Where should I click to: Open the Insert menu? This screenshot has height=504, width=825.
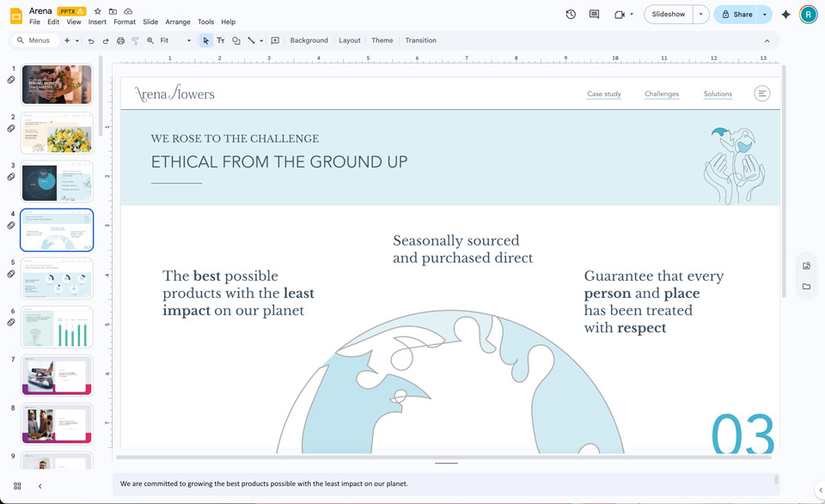pyautogui.click(x=97, y=22)
